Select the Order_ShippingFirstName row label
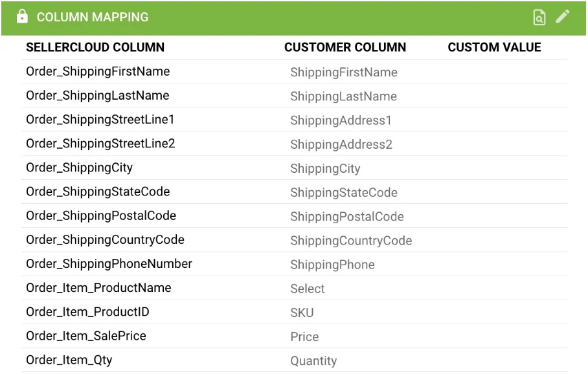Viewport: 588px width, 374px height. pyautogui.click(x=98, y=71)
